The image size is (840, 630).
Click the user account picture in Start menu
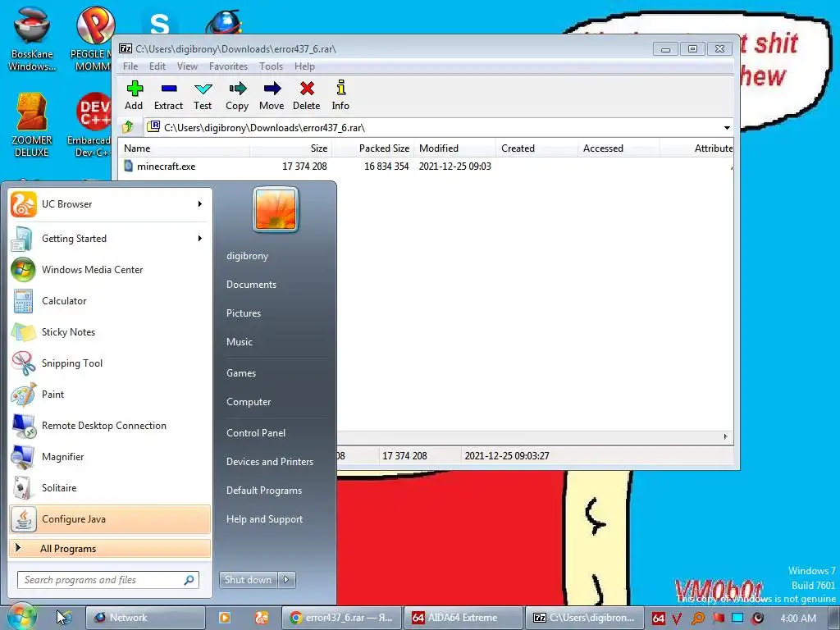tap(276, 209)
